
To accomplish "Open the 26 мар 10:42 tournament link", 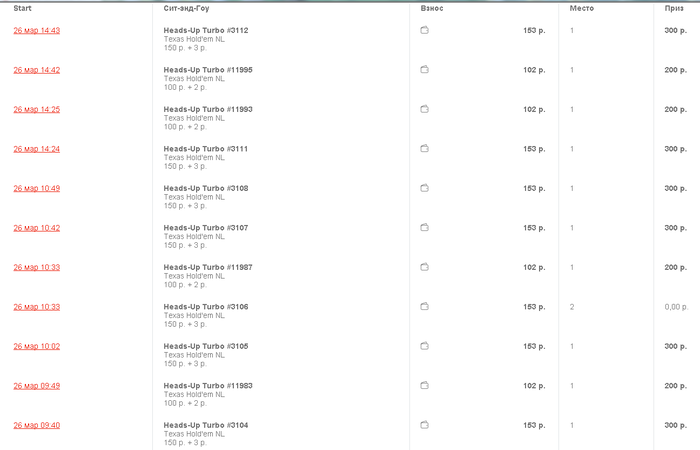I will (37, 228).
